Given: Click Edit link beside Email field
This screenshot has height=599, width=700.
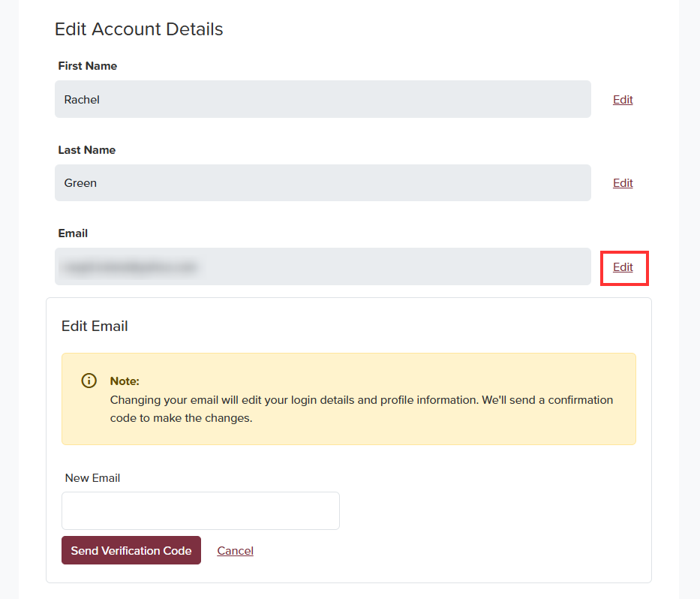Looking at the screenshot, I should pyautogui.click(x=623, y=267).
